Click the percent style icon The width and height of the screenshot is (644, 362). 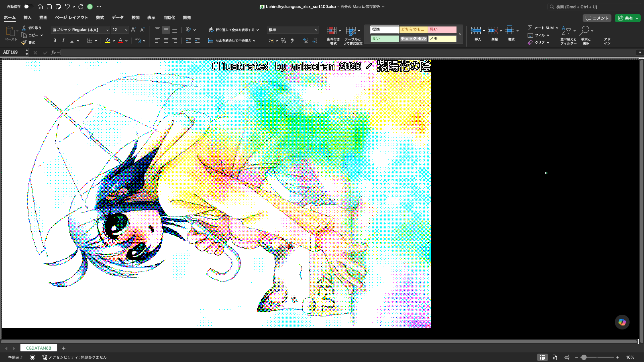coord(283,41)
